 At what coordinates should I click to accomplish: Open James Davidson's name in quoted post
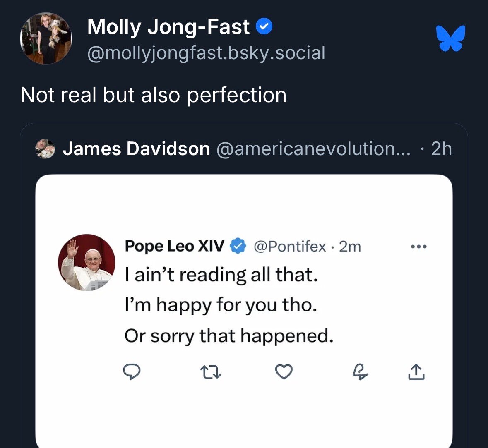[136, 149]
